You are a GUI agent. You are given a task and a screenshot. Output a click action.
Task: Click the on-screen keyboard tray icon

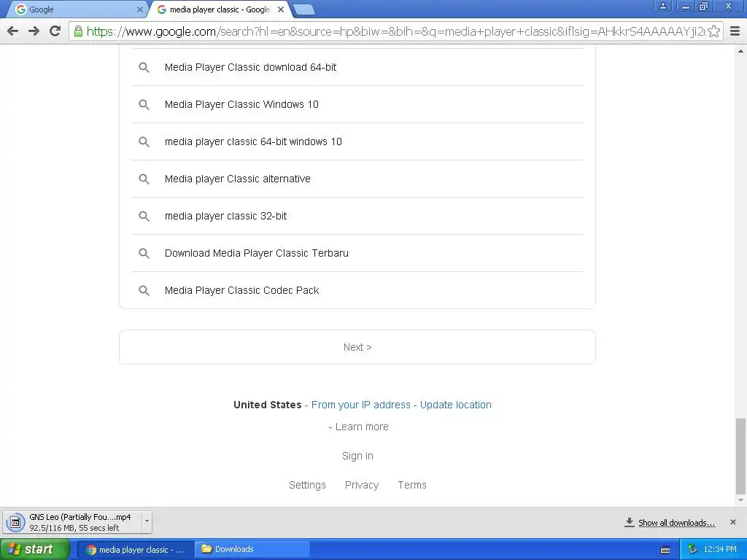tap(665, 550)
